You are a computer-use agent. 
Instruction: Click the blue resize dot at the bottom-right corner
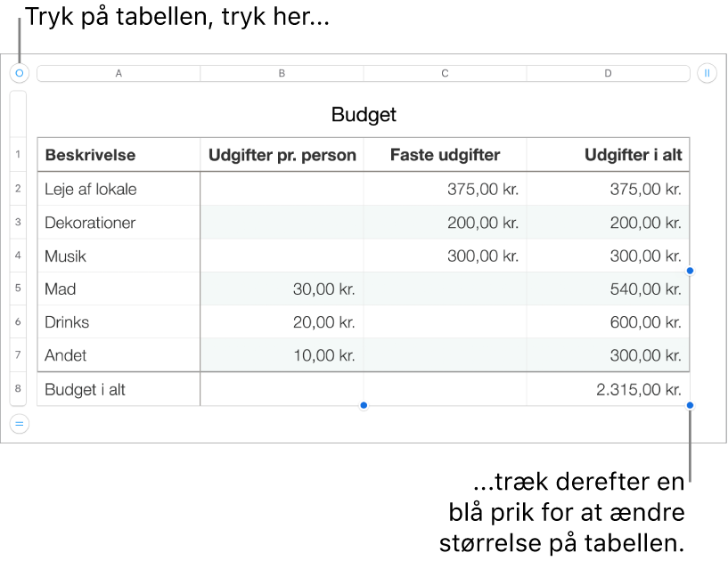pyautogui.click(x=690, y=405)
